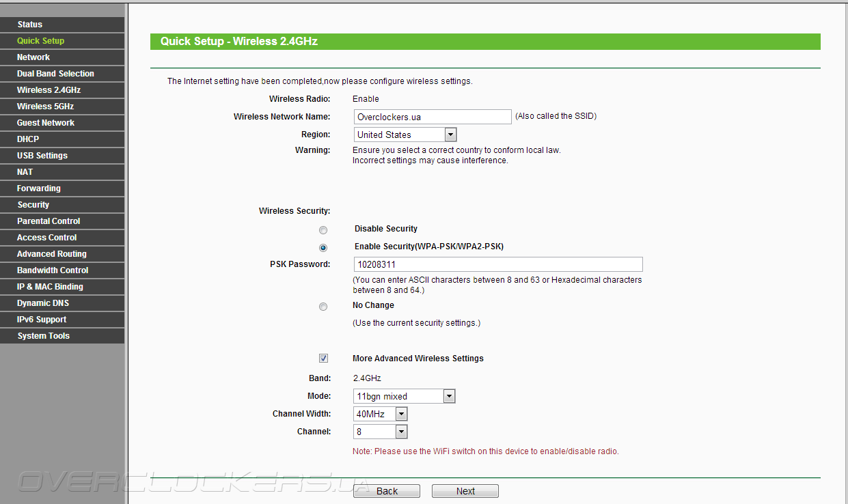Click the PSK Password input field
Viewport: 848px width, 504px height.
pyautogui.click(x=498, y=264)
